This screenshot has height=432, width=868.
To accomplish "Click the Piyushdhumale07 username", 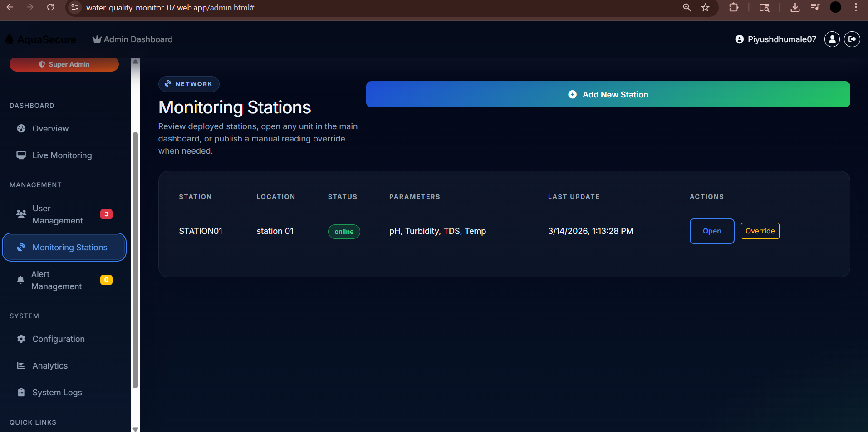I will [x=782, y=39].
